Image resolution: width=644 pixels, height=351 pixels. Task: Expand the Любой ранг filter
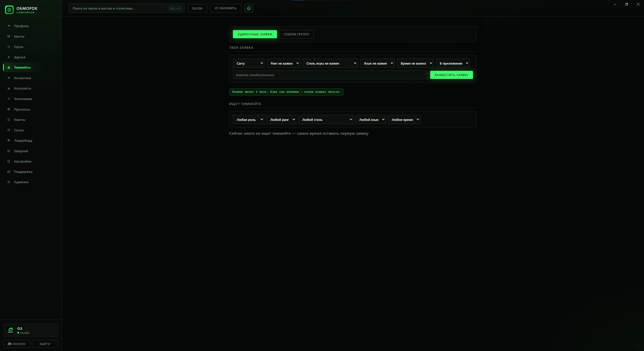[x=281, y=120]
